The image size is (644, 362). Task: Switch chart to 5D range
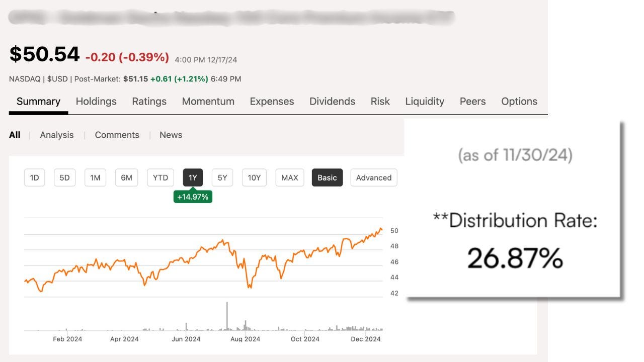(64, 177)
